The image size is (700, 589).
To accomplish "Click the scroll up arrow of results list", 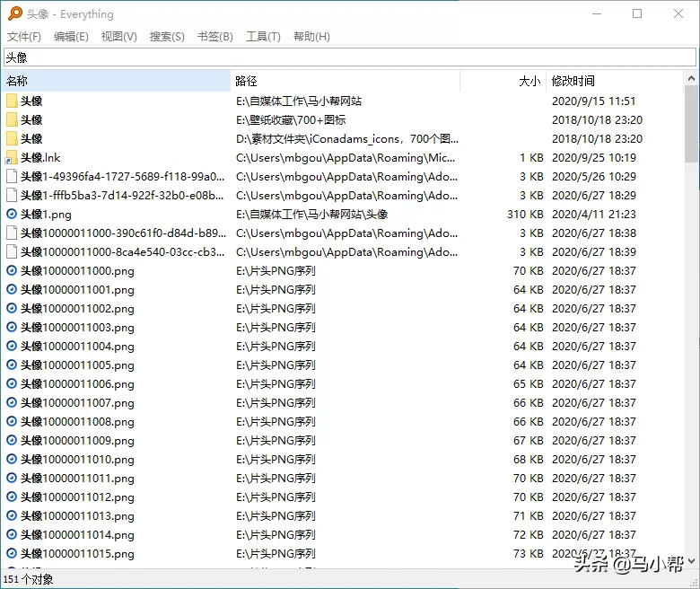I will tap(691, 79).
